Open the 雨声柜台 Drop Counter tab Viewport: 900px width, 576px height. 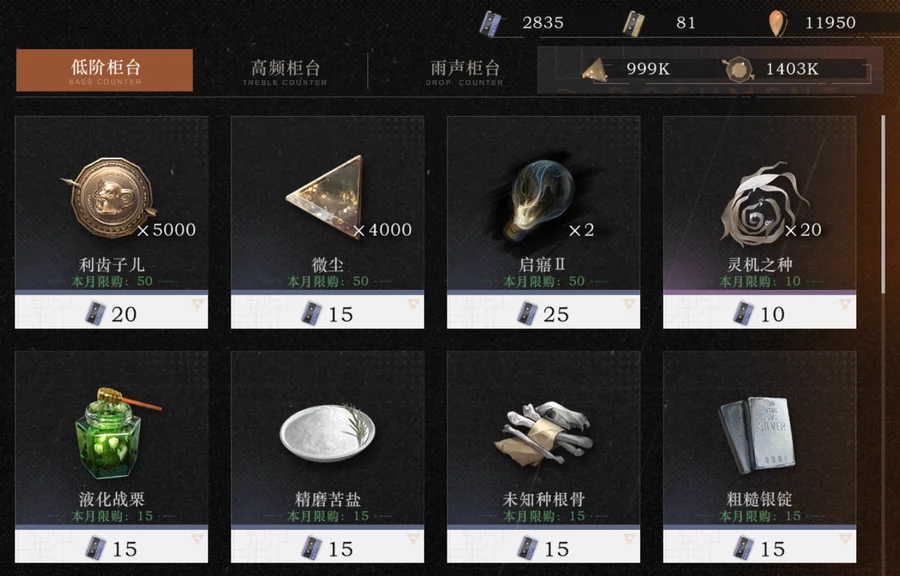(464, 71)
